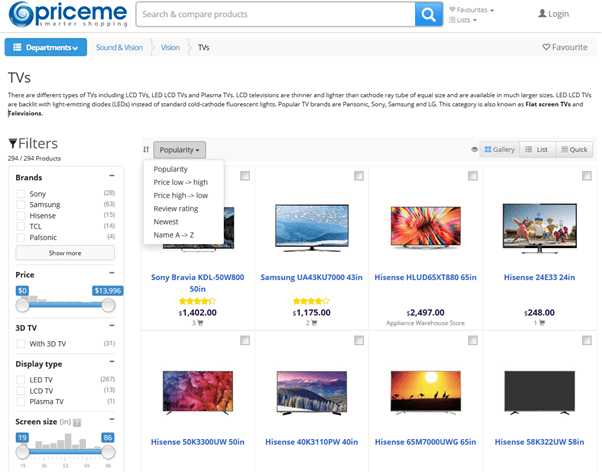The width and height of the screenshot is (602, 472).
Task: Click the Samsung UA43KU7000 TV thumbnail
Action: [312, 228]
